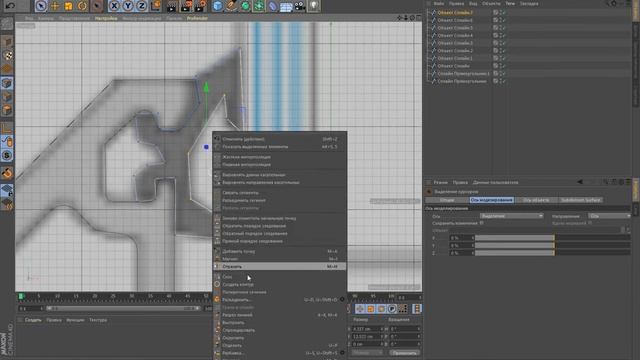This screenshot has width=640, height=360.
Task: Open Объекты menu in Object Manager
Action: [x=491, y=4]
